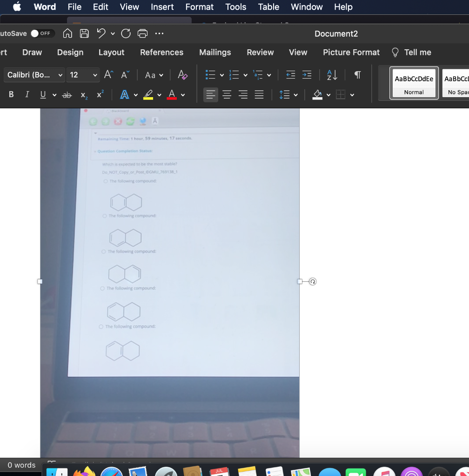
Task: Open the red font color swatch
Action: [172, 94]
